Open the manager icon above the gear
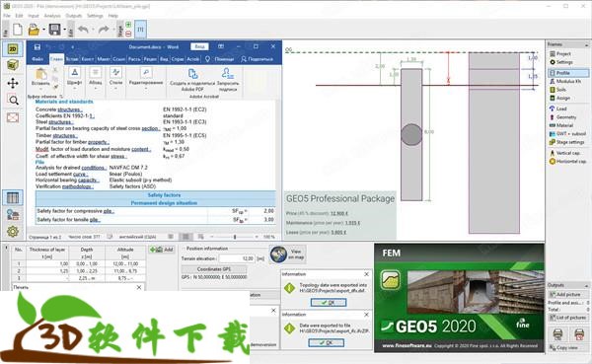This screenshot has height=364, width=592. (13, 215)
